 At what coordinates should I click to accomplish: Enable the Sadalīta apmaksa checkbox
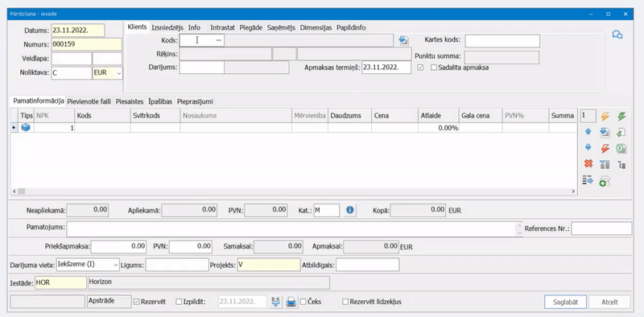(434, 68)
